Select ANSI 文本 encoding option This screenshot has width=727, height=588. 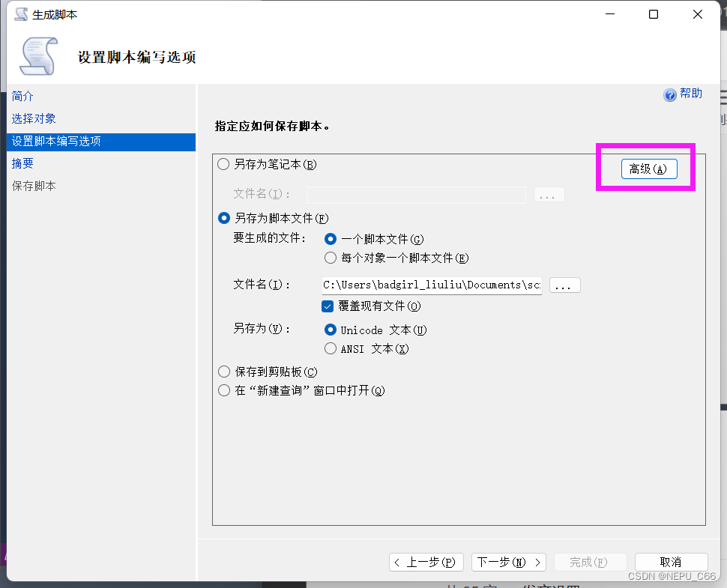(x=331, y=348)
